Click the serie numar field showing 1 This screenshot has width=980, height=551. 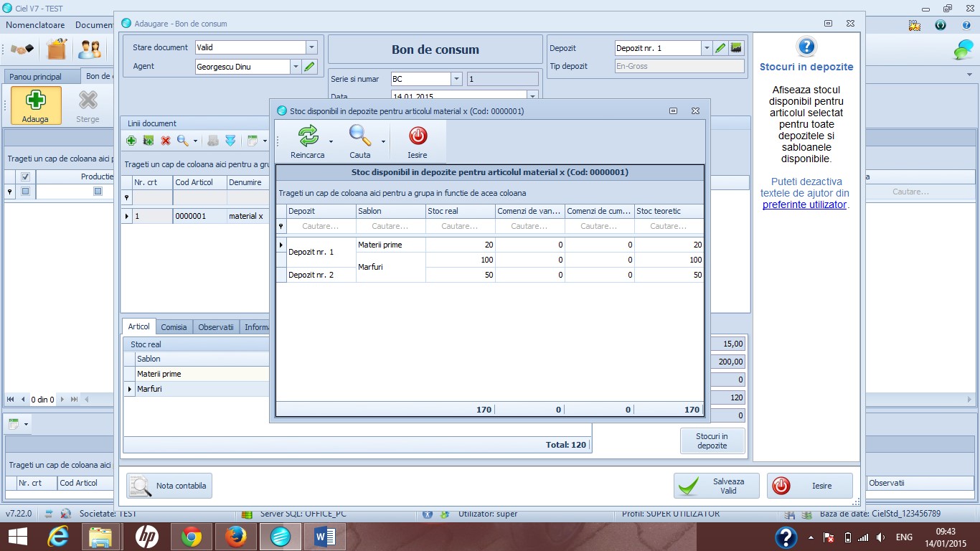click(x=503, y=79)
